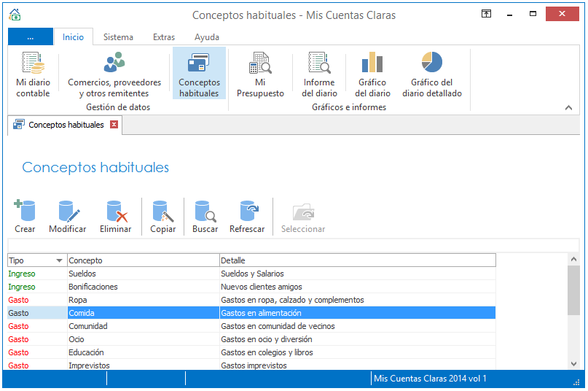
Task: Select the Bonificaciones row
Action: 251,287
